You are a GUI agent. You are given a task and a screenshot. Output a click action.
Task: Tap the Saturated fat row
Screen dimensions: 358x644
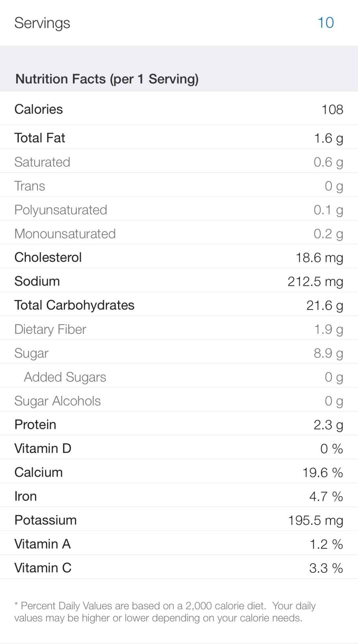[179, 162]
